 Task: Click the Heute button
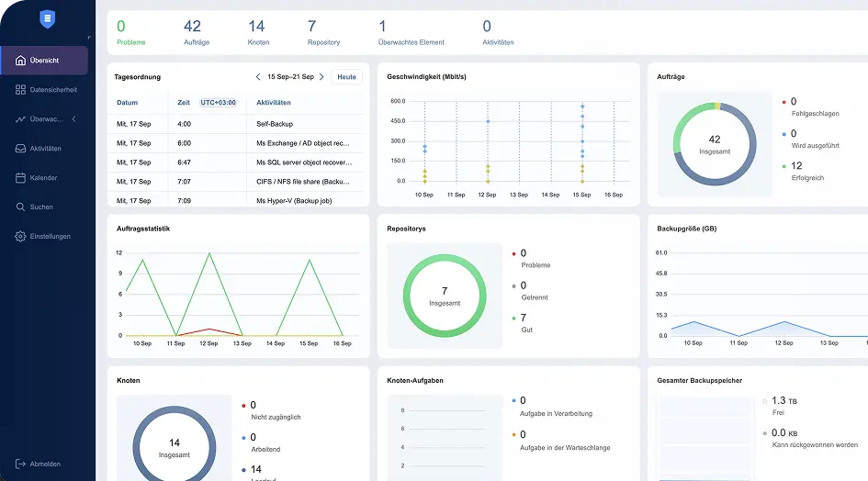pos(346,77)
